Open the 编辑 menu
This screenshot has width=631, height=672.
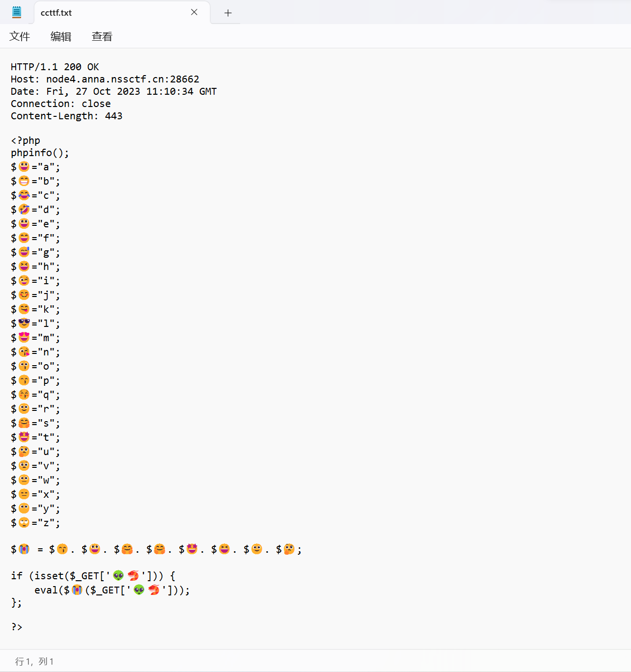[61, 36]
